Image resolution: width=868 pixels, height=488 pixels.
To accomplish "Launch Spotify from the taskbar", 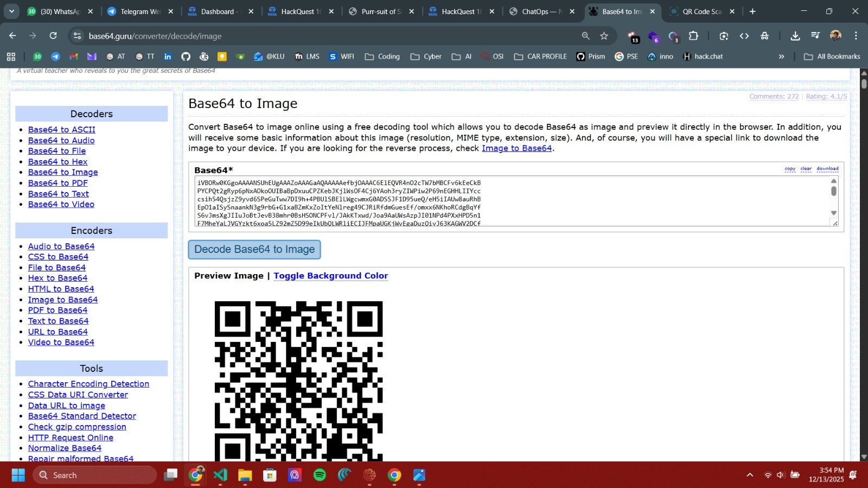I will pos(320,475).
